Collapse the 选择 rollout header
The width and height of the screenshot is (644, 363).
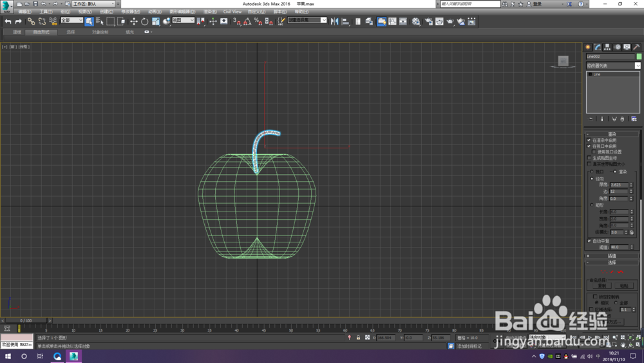(x=612, y=262)
